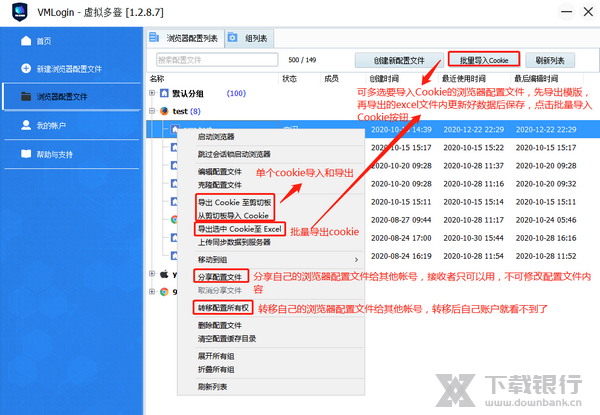The width and height of the screenshot is (600, 415).
Task: Collapse the test group
Action: click(152, 111)
